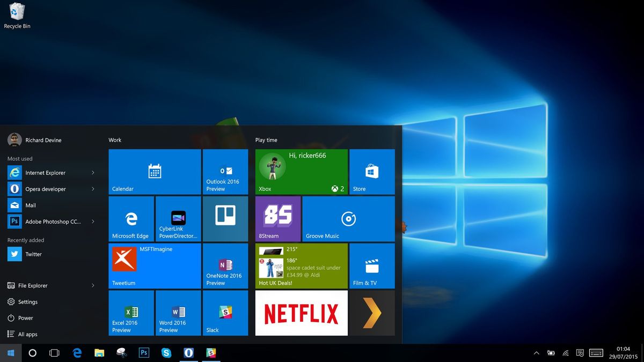The height and width of the screenshot is (362, 644).
Task: Launch the Netflix tile
Action: coord(301,313)
